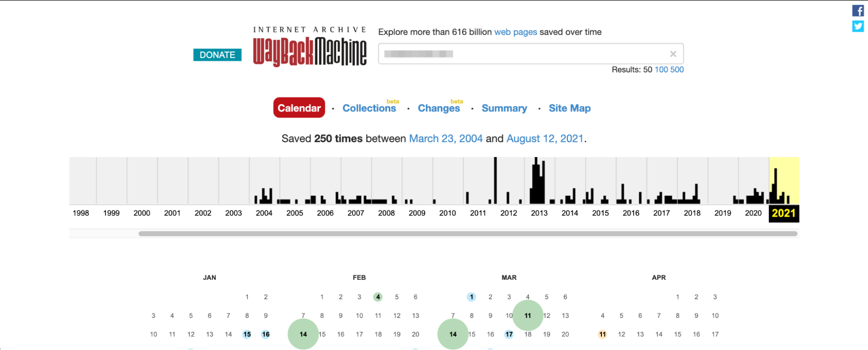Select year 2004 on the timeline
868x350 pixels.
264,213
